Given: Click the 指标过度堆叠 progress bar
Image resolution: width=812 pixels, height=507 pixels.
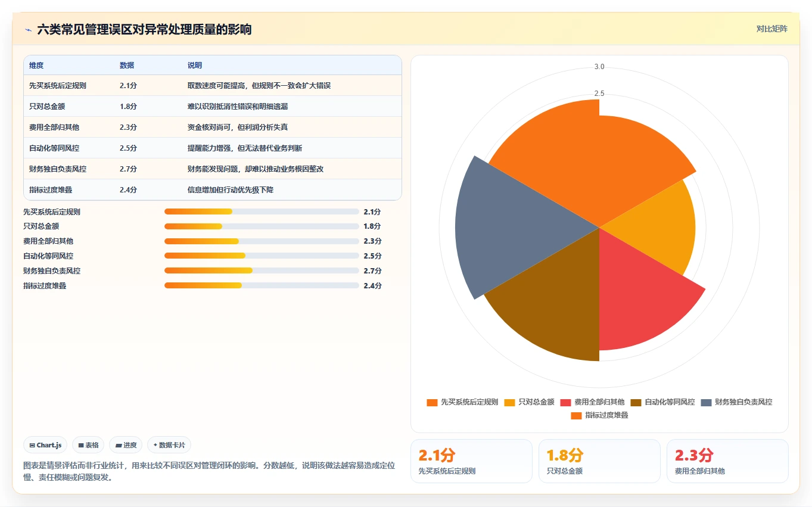Looking at the screenshot, I should [x=262, y=285].
